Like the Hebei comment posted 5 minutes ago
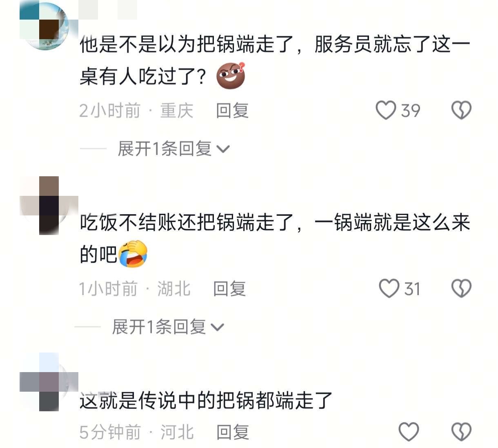 point(409,432)
